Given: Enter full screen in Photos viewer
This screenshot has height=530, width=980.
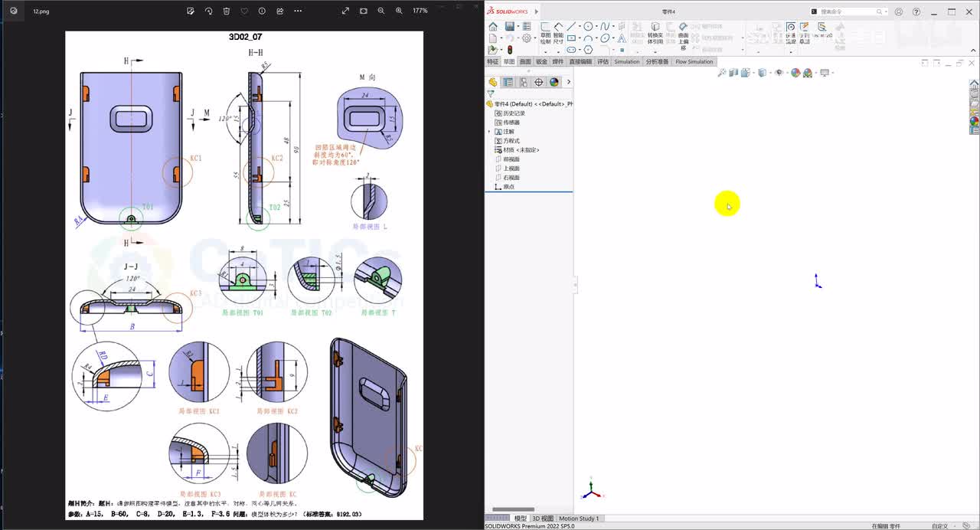Looking at the screenshot, I should (345, 11).
